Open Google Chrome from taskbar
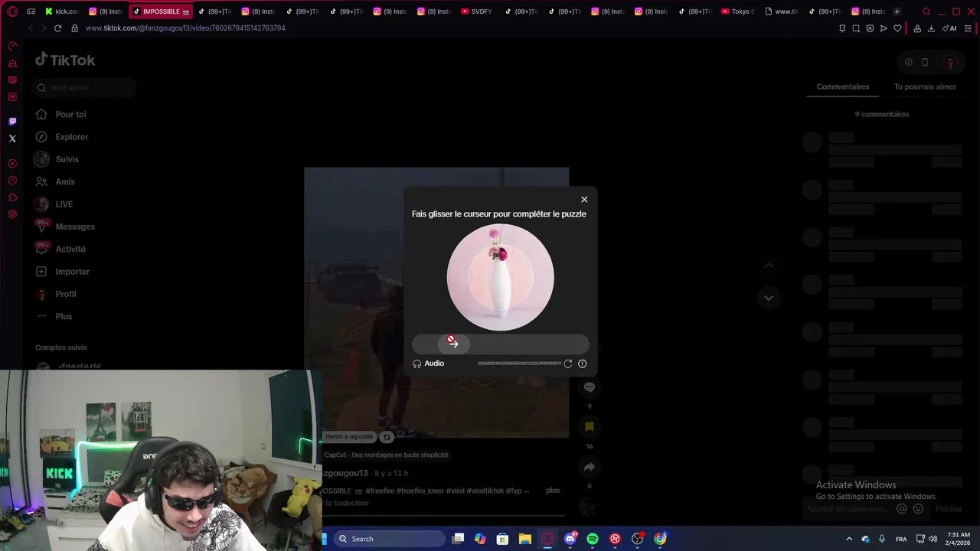Screen dimensions: 980x551 660,539
